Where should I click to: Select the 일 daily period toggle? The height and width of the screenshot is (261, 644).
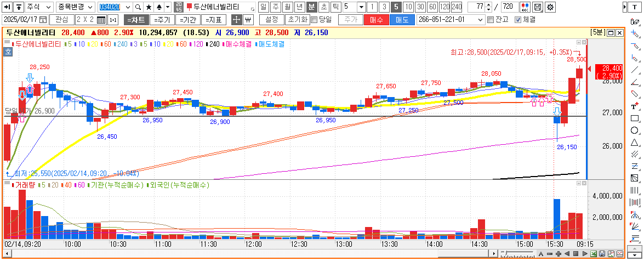[263, 7]
